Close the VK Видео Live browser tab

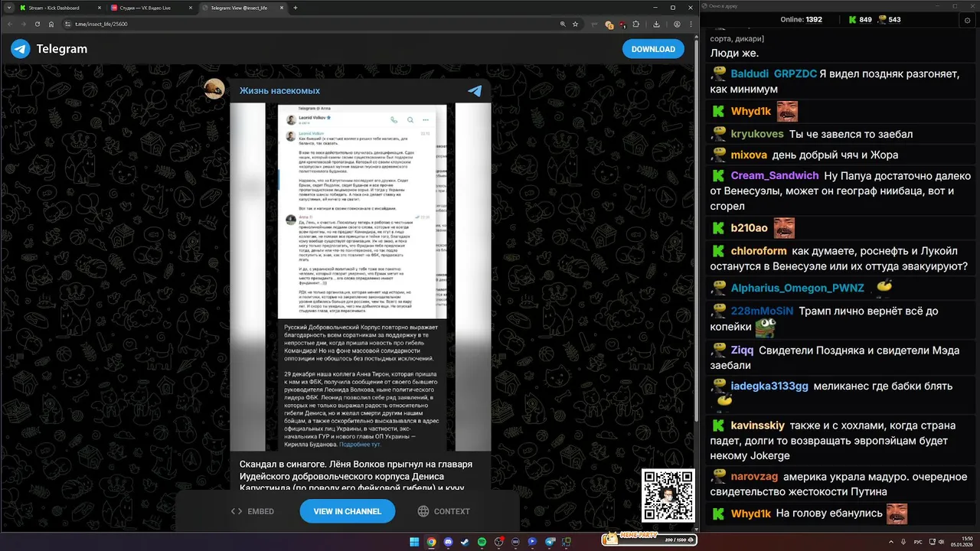coord(189,8)
